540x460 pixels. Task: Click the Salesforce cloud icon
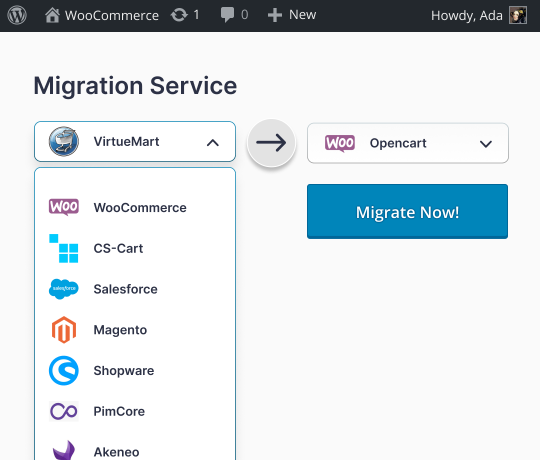[64, 289]
